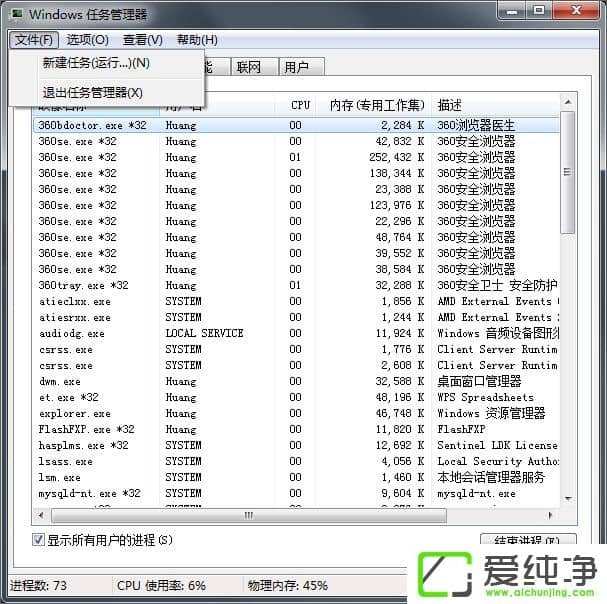Minimize the Task Manager window
This screenshot has height=604, width=607.
(512, 10)
